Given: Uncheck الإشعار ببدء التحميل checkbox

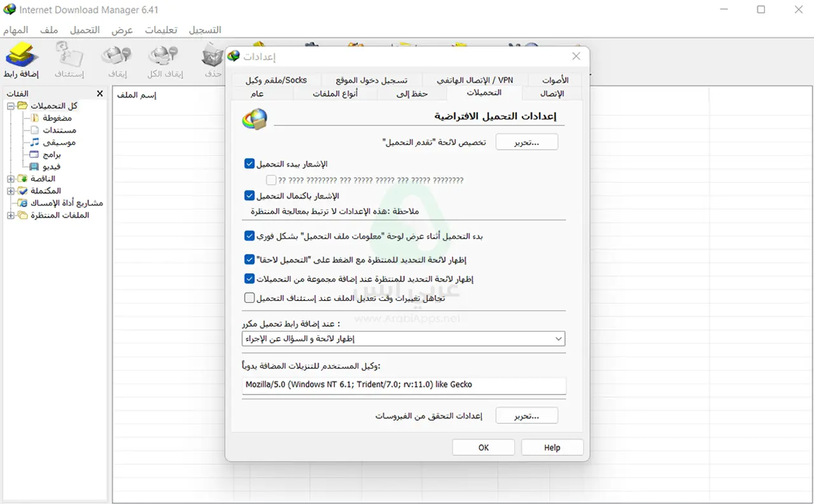Looking at the screenshot, I should coord(249,164).
